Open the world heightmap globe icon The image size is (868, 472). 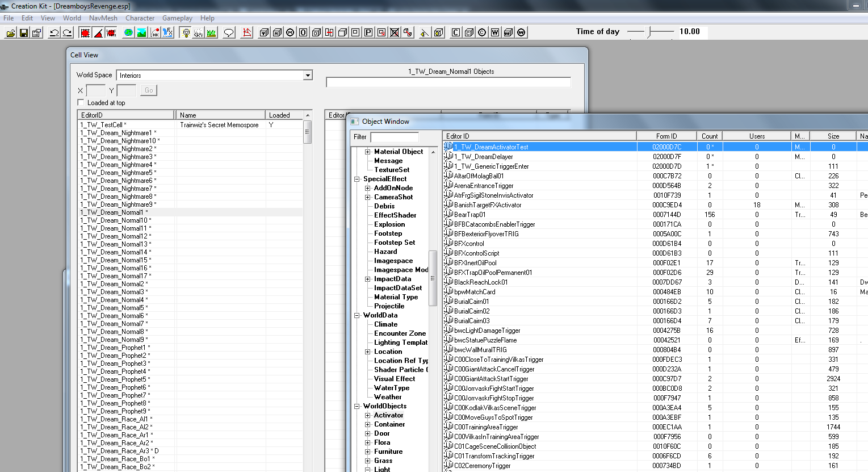pyautogui.click(x=129, y=33)
